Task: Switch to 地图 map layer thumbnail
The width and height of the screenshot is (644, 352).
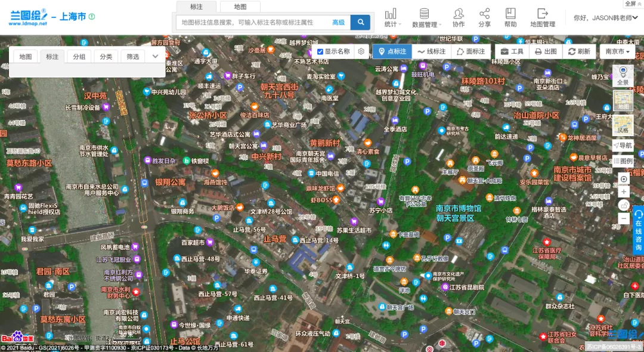Action: coord(623,100)
